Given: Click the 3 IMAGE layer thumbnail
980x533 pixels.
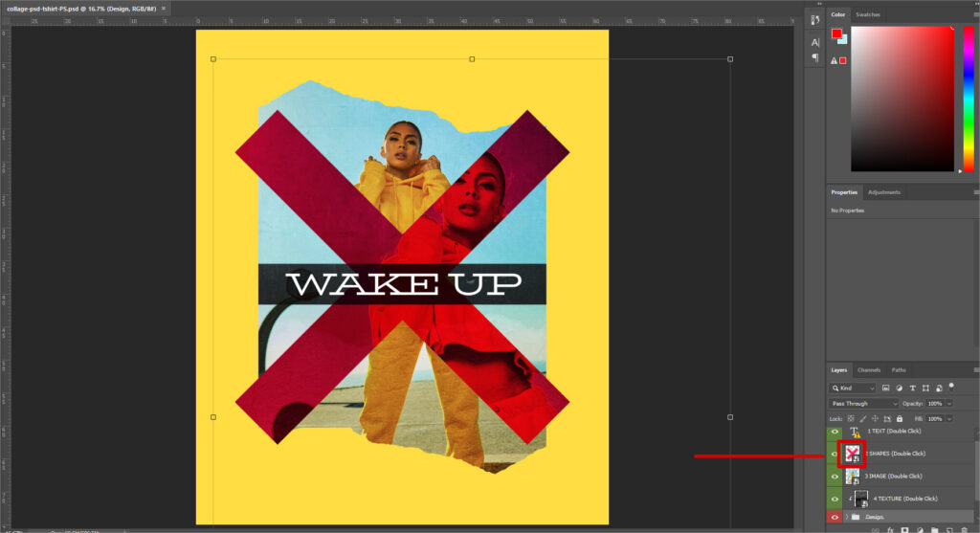Looking at the screenshot, I should pyautogui.click(x=853, y=477).
